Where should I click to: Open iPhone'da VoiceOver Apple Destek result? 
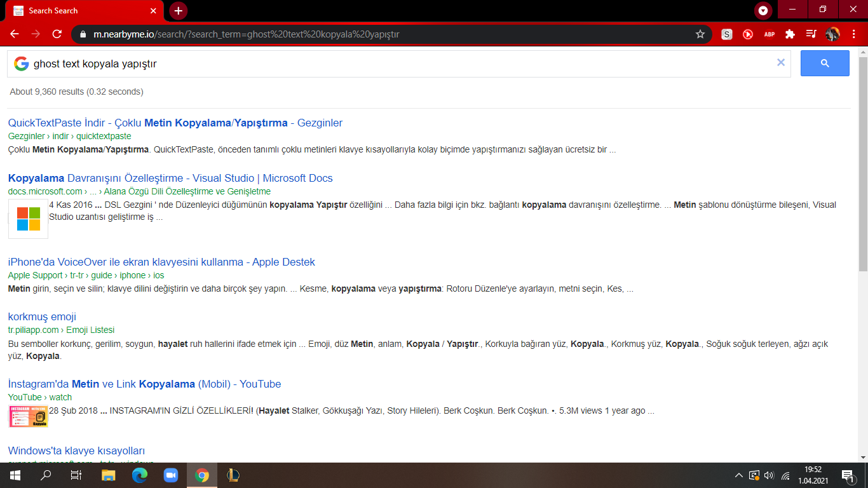[161, 262]
